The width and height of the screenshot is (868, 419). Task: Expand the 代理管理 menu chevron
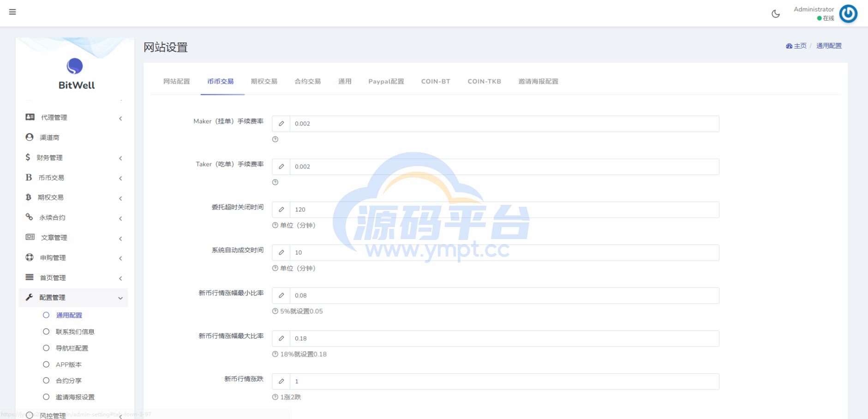point(120,119)
